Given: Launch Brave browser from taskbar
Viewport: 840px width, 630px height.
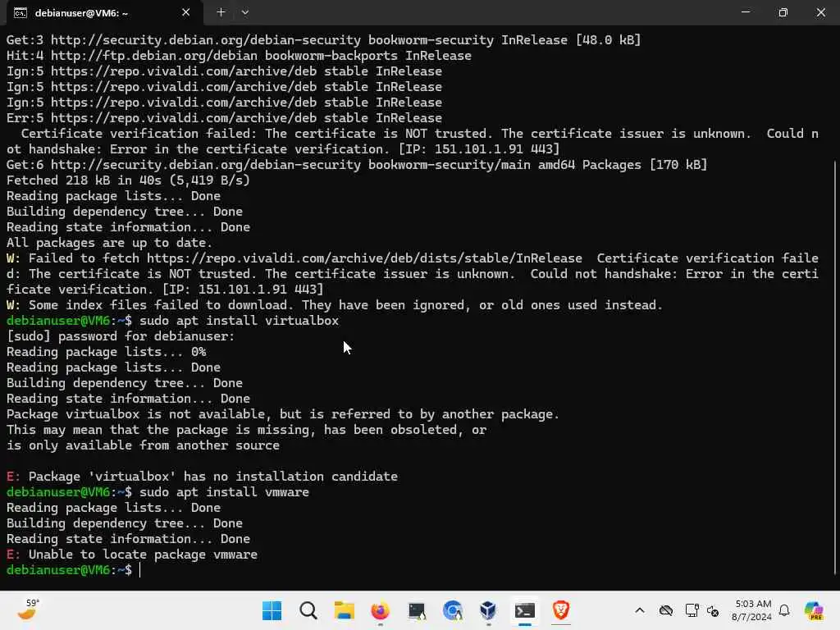Looking at the screenshot, I should (560, 610).
